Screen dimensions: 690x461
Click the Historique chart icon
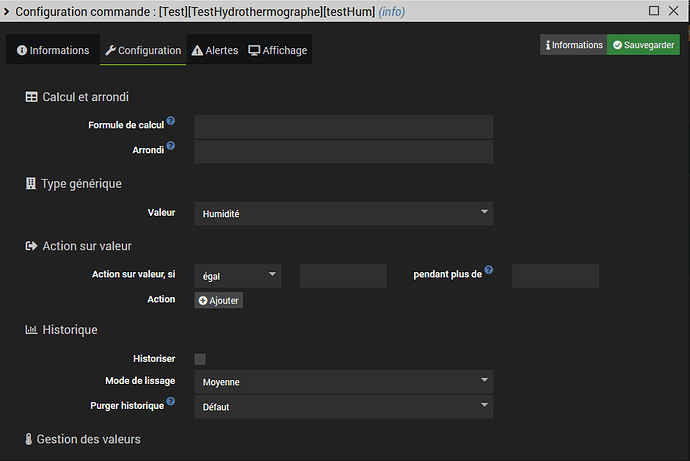click(31, 329)
